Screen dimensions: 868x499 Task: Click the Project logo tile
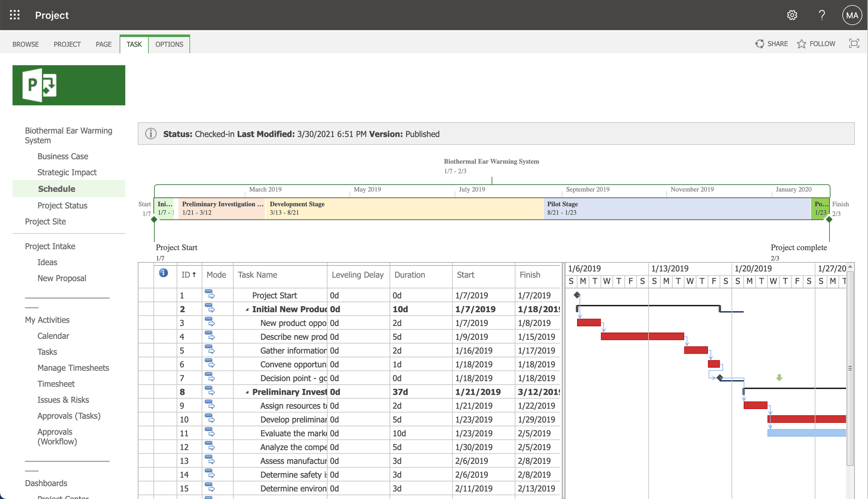[x=69, y=85]
